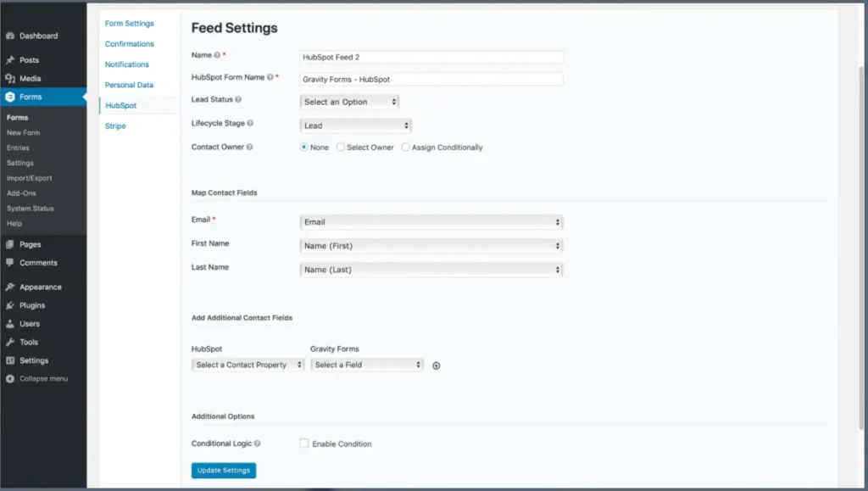
Task: Add another contact field with plus icon
Action: (437, 365)
